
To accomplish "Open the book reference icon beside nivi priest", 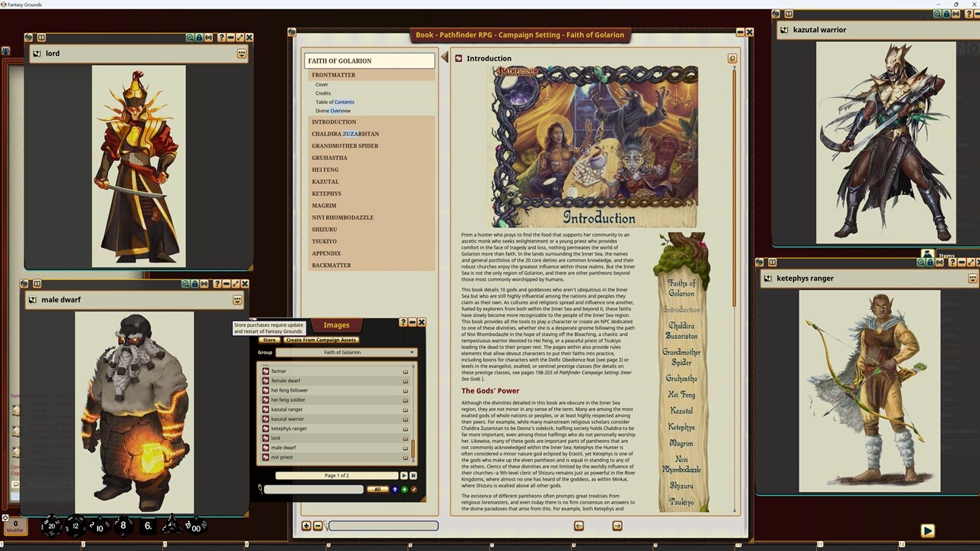I will click(406, 457).
